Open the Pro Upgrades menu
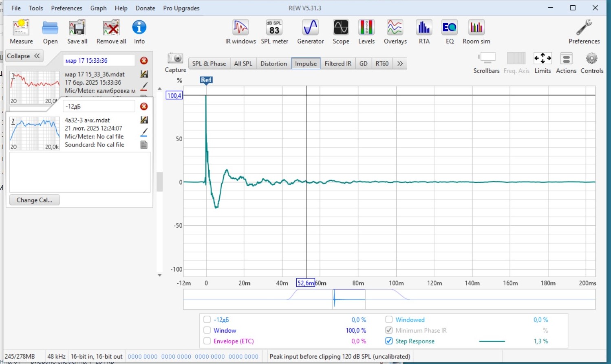This screenshot has height=364, width=611. (181, 8)
